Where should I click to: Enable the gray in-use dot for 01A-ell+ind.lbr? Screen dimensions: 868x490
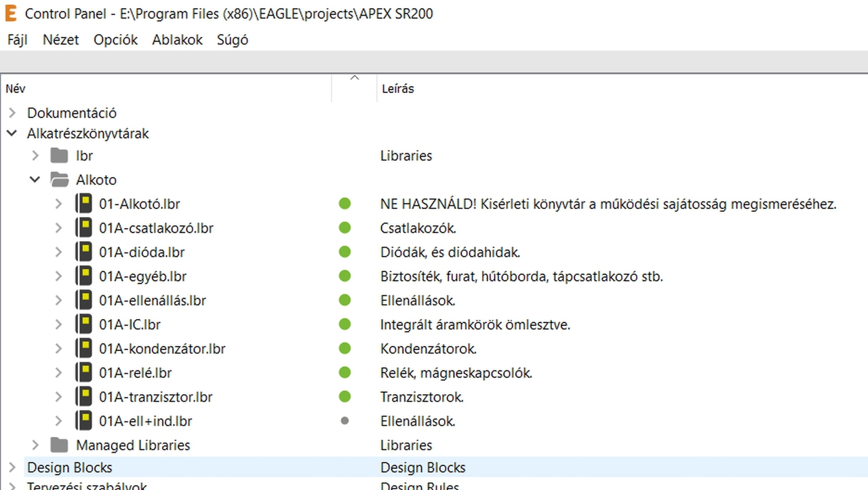pyautogui.click(x=344, y=421)
